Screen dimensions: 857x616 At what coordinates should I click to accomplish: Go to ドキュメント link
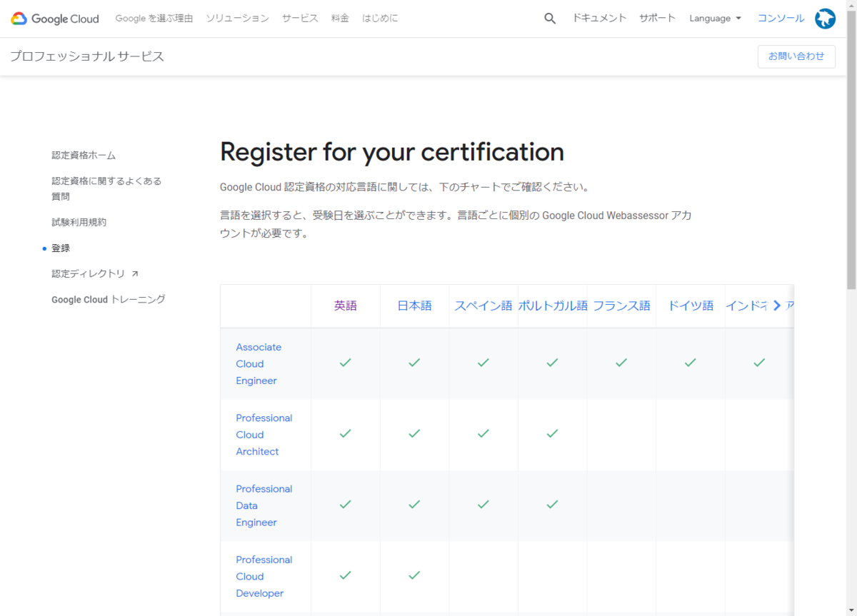[x=599, y=19]
